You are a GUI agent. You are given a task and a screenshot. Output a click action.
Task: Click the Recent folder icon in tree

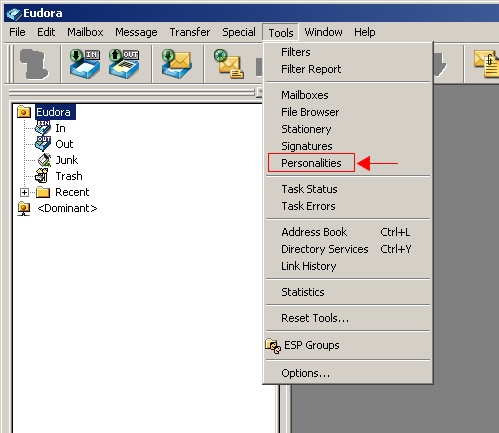pos(43,192)
